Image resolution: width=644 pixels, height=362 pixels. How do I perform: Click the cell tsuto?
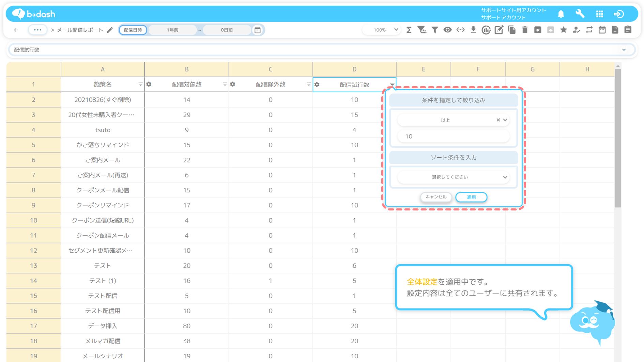click(103, 130)
